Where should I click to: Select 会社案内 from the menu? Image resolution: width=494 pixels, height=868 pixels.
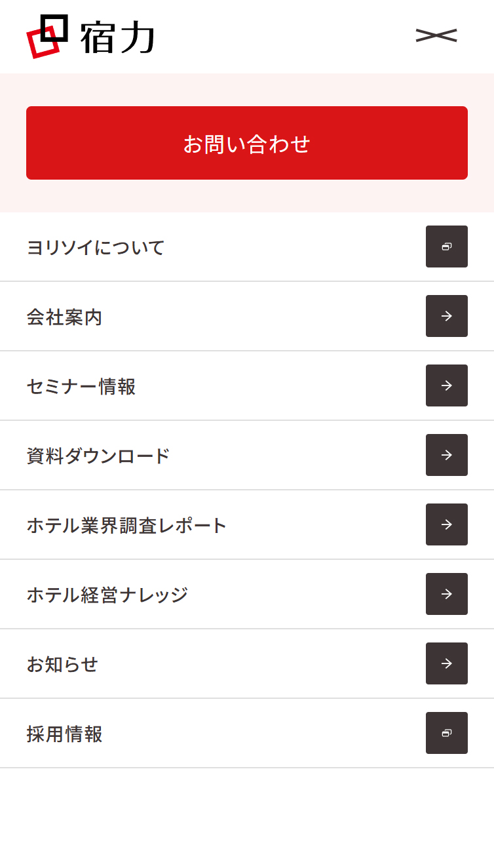pos(64,317)
